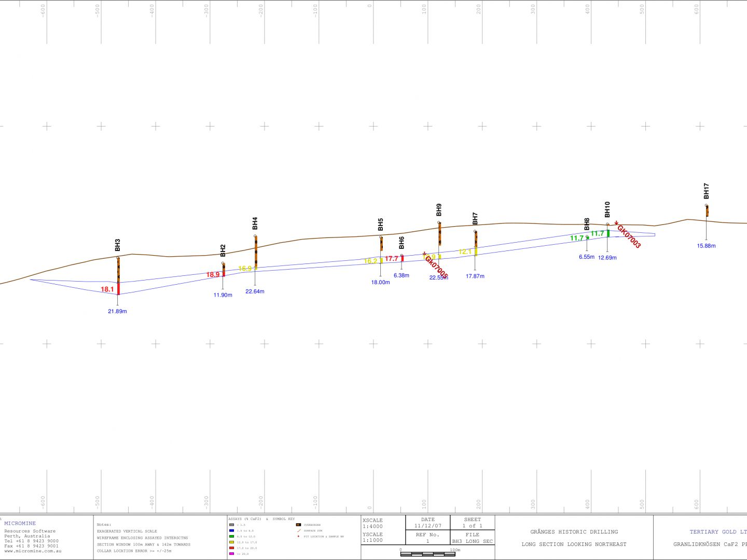Image resolution: width=747 pixels, height=560 pixels.
Task: Select the BH6 drillhole label
Action: pos(402,243)
